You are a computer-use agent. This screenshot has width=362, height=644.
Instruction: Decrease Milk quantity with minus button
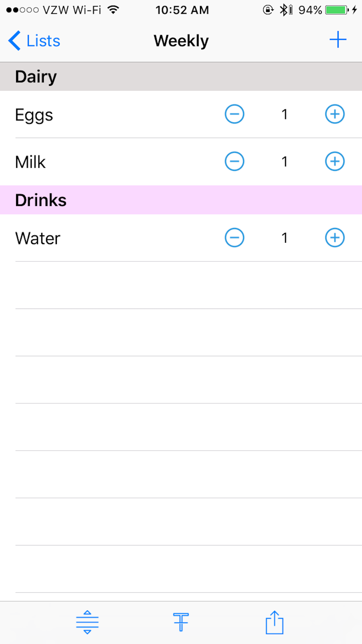click(x=234, y=161)
